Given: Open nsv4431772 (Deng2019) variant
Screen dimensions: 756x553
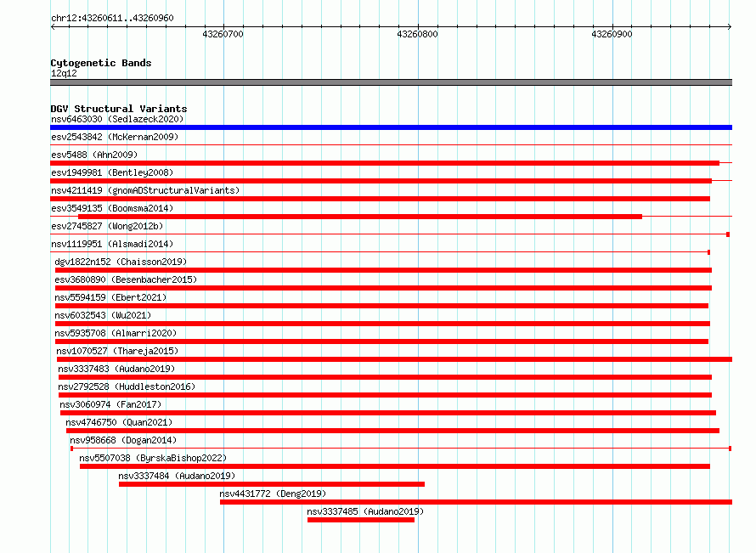Looking at the screenshot, I should (273, 494).
